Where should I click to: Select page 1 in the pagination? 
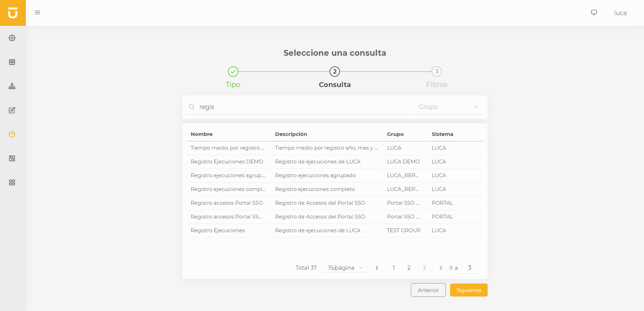coord(393,267)
